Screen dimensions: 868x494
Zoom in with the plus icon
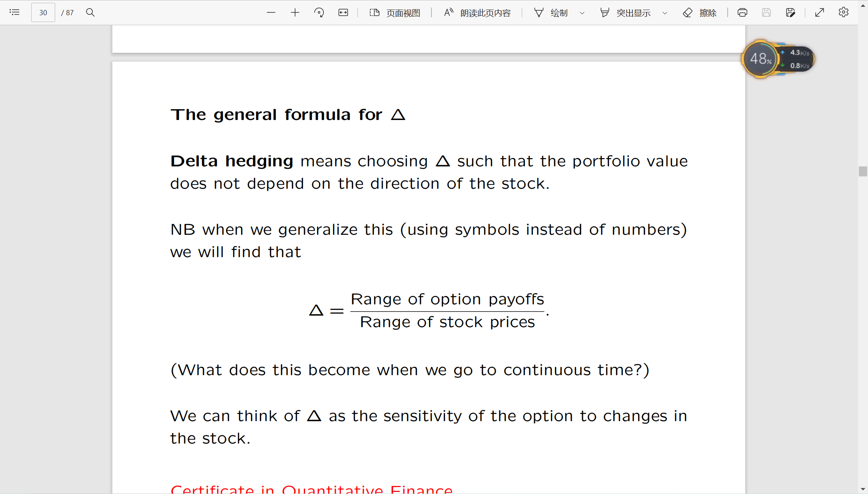pos(295,12)
